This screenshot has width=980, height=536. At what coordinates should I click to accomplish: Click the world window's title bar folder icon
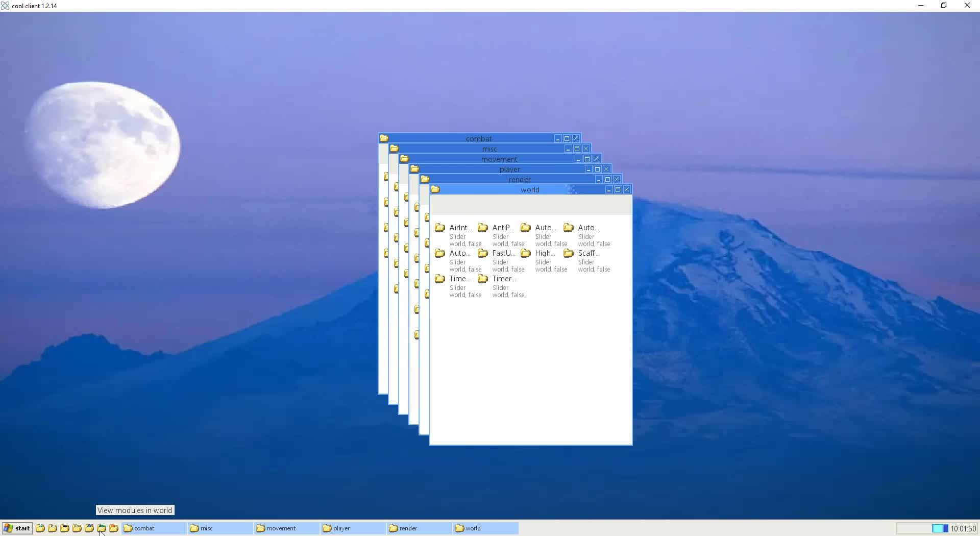click(x=435, y=189)
